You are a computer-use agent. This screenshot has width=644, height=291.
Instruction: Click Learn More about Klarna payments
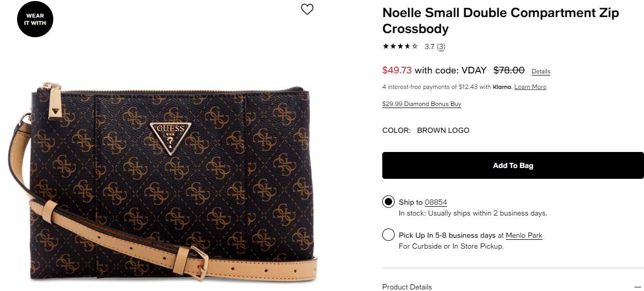530,87
